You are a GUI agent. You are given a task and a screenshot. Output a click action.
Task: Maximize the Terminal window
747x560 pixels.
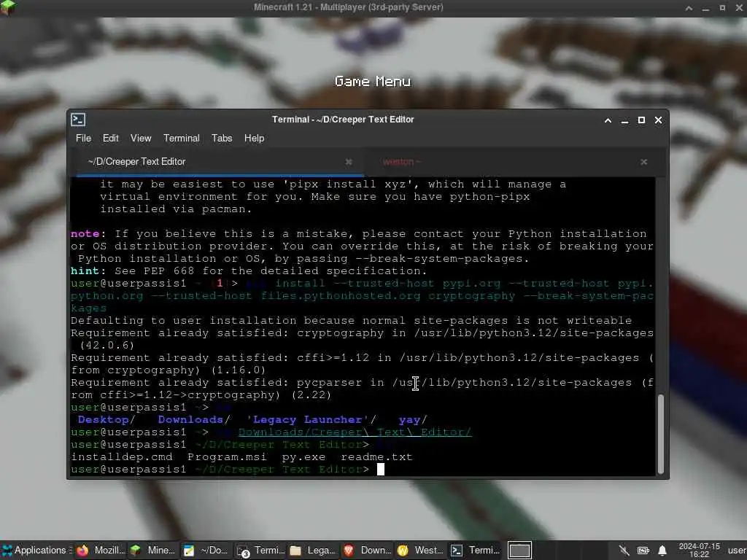pos(641,120)
